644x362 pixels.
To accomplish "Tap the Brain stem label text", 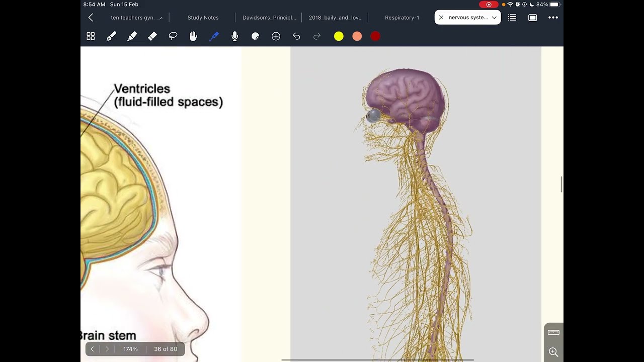I will click(x=109, y=336).
